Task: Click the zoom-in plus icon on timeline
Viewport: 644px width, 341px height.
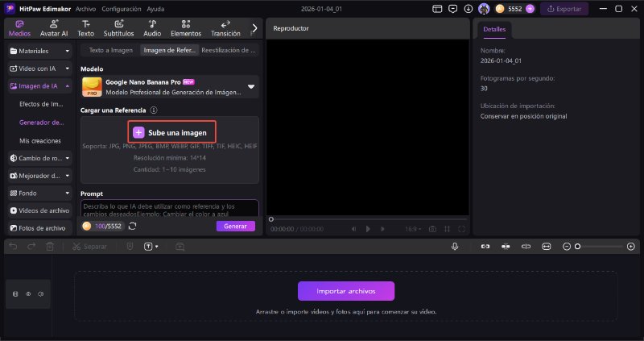Action: pos(630,246)
